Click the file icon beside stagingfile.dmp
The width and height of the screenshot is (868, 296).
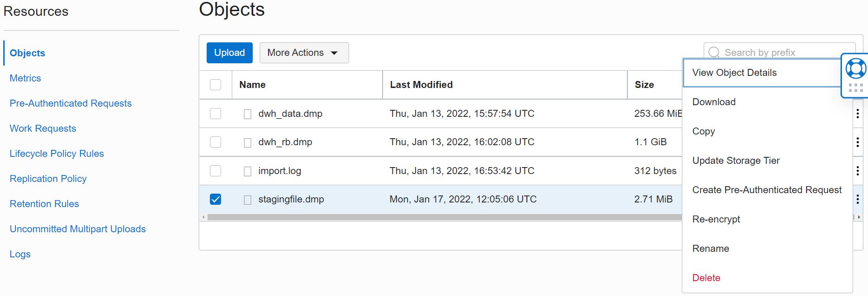[248, 200]
